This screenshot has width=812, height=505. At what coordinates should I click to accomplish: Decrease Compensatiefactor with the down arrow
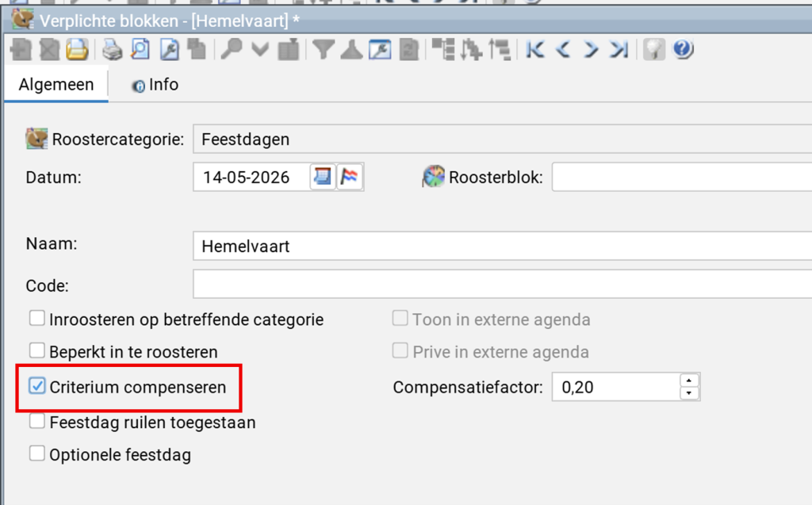tap(689, 393)
